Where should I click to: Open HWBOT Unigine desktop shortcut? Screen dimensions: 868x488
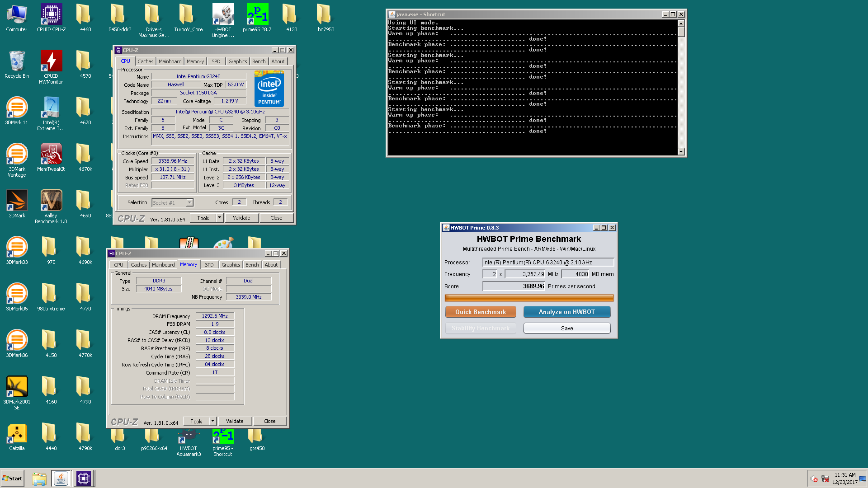coord(223,20)
